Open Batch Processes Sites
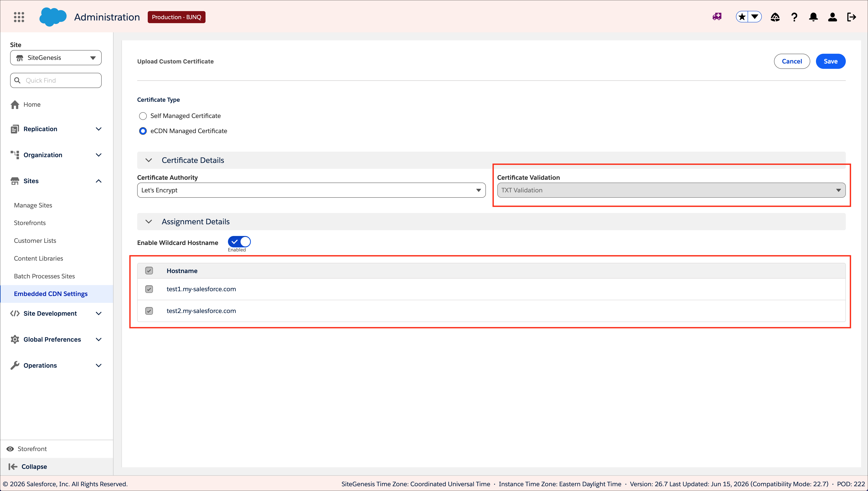The image size is (868, 491). point(44,276)
